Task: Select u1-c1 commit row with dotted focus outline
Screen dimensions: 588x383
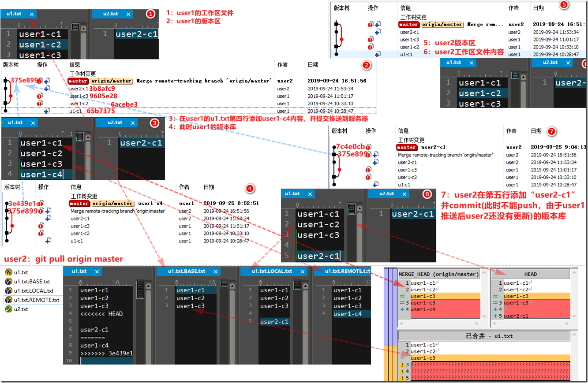Action: (x=189, y=111)
